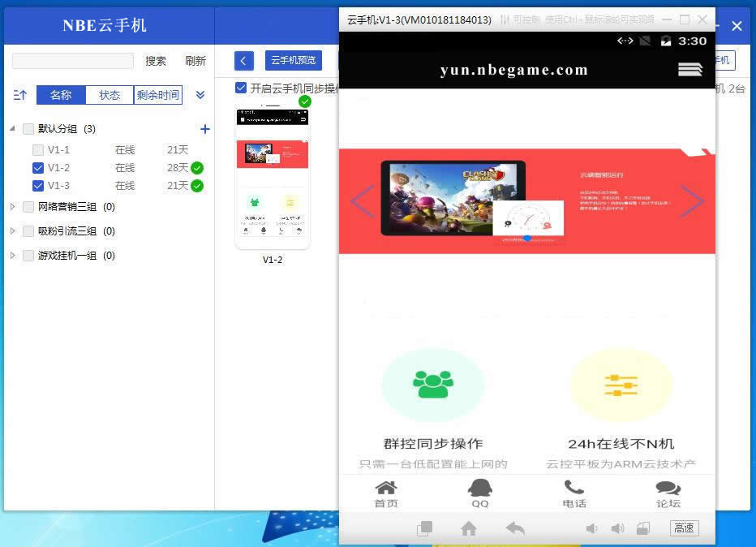
Task: Expand the 网络营销三组 tree group
Action: (x=12, y=207)
